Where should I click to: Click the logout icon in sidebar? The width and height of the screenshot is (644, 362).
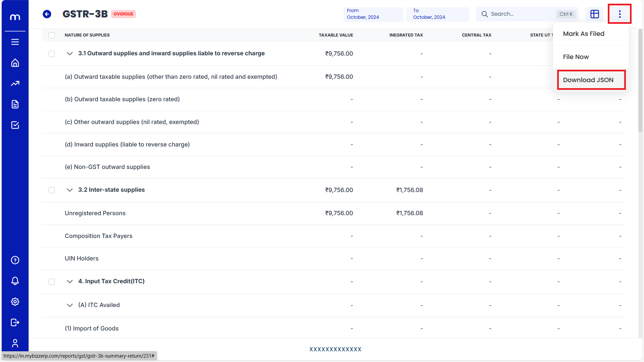(x=15, y=322)
